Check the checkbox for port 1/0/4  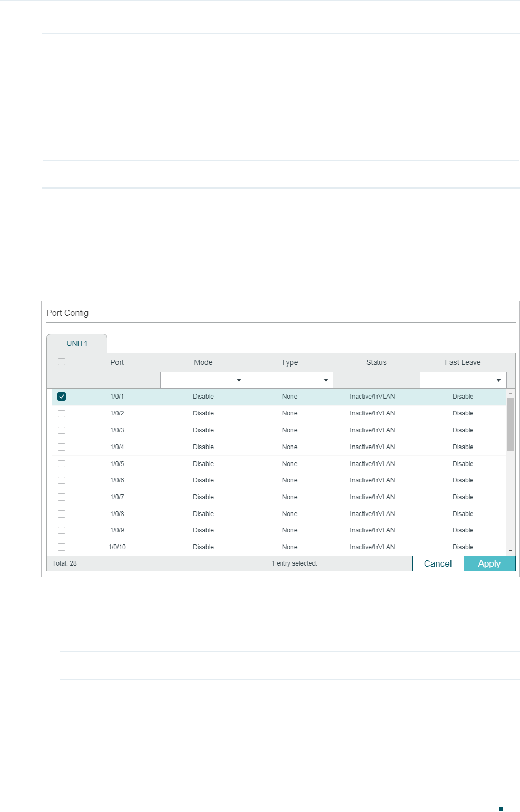pos(62,447)
